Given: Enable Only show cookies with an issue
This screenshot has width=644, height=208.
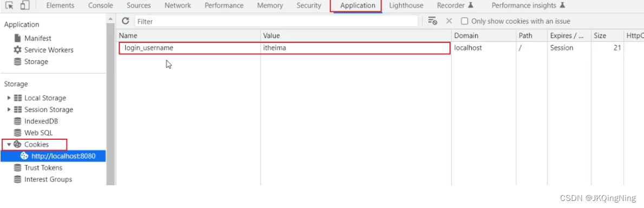Looking at the screenshot, I should [x=465, y=21].
